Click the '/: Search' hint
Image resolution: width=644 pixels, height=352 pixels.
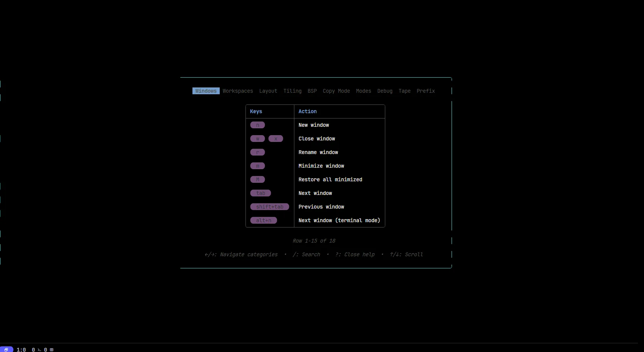tap(306, 254)
